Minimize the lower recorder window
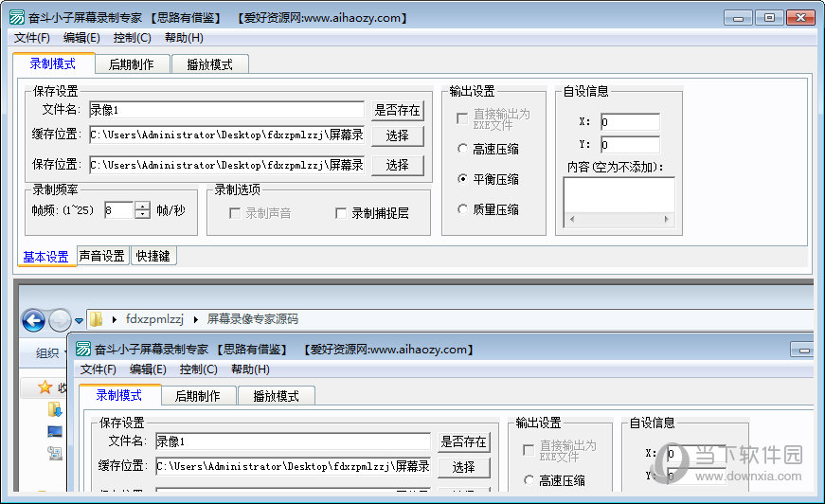Image resolution: width=825 pixels, height=504 pixels. pos(804,350)
